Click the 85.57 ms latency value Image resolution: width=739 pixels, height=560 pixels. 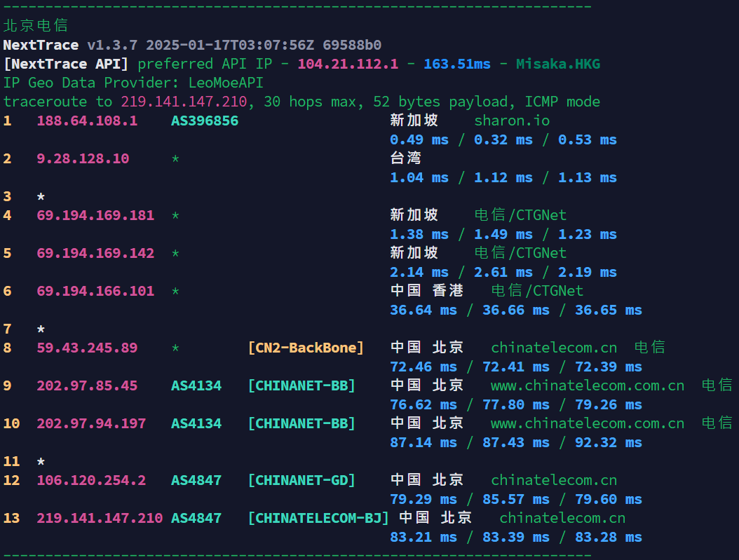click(516, 499)
